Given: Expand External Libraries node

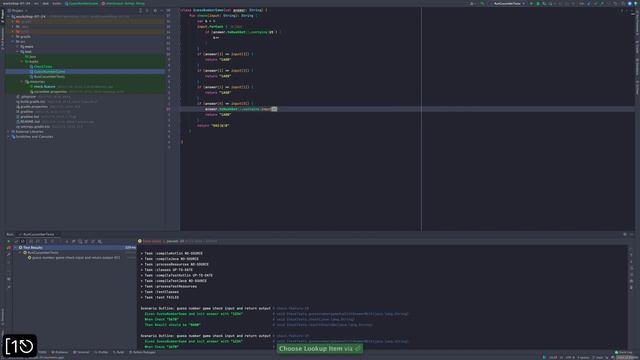Looking at the screenshot, I should coord(9,132).
